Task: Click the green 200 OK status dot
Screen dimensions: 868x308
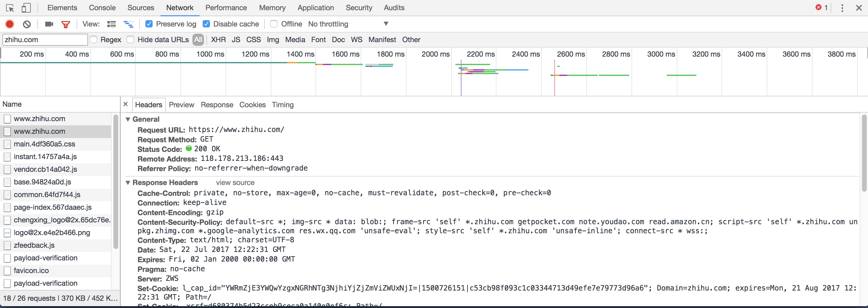Action: pos(189,149)
